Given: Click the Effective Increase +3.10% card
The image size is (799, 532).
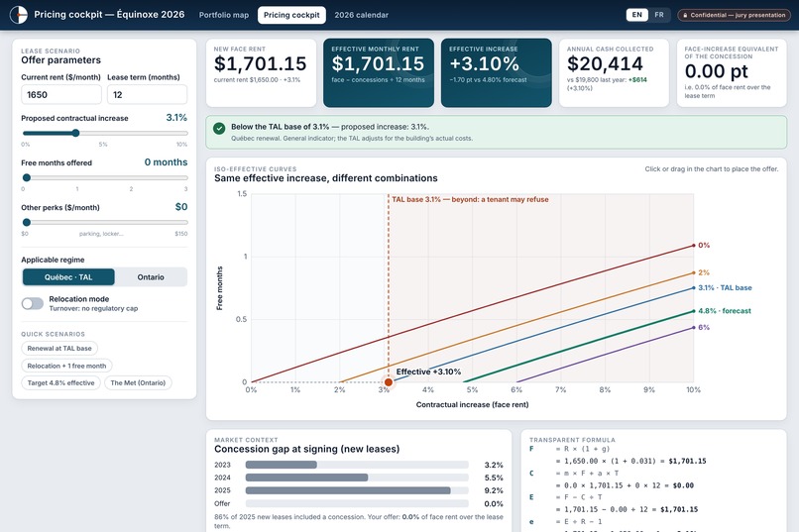Looking at the screenshot, I should 497,72.
